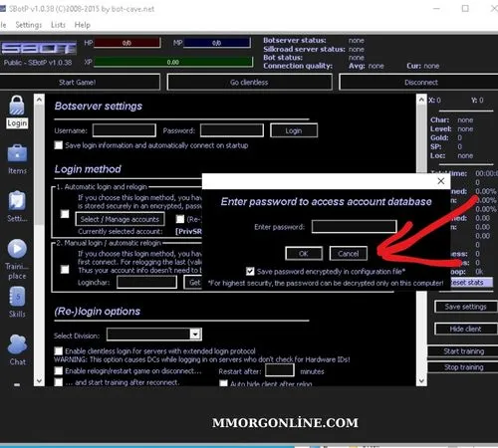This screenshot has width=498, height=448.
Task: Open the Lists menu
Action: [58, 25]
